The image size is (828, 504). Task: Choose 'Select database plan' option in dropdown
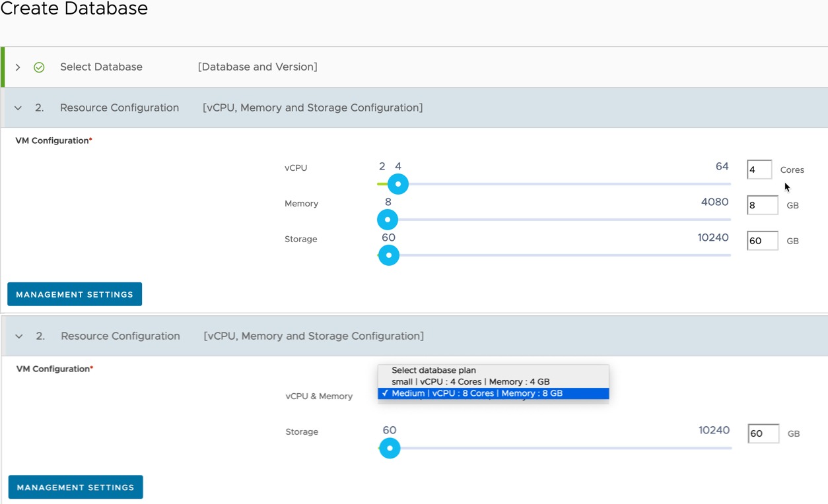tap(493, 370)
